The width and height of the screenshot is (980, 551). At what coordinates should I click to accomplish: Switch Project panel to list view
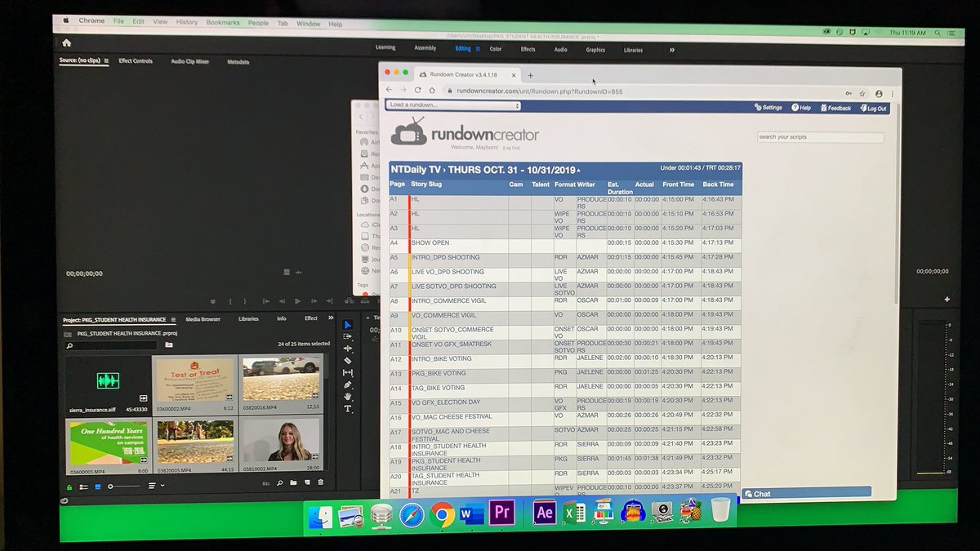[x=83, y=487]
